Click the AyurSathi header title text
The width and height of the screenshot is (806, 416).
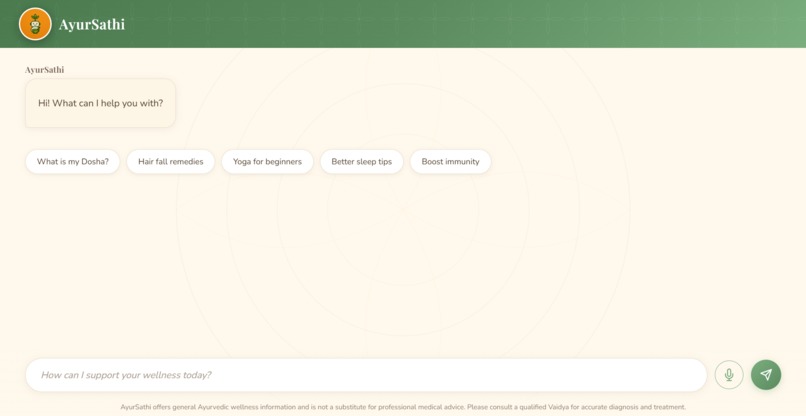point(91,24)
